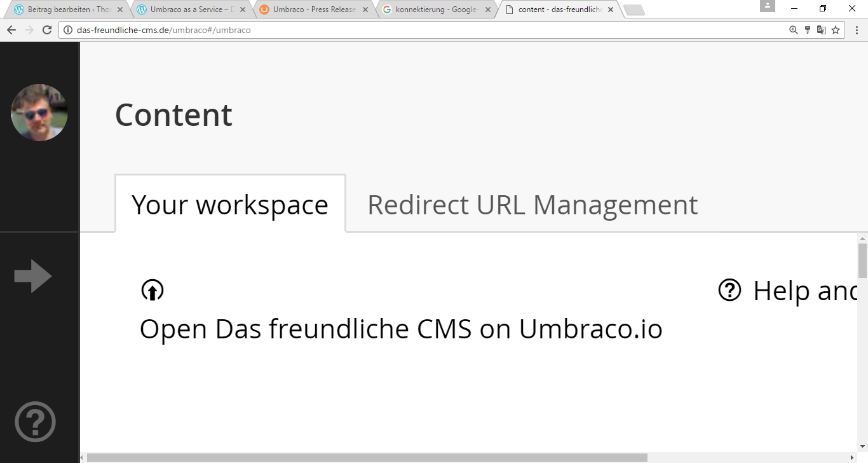Image resolution: width=868 pixels, height=463 pixels.
Task: Click the zoom magnifier icon in the address bar
Action: point(793,30)
